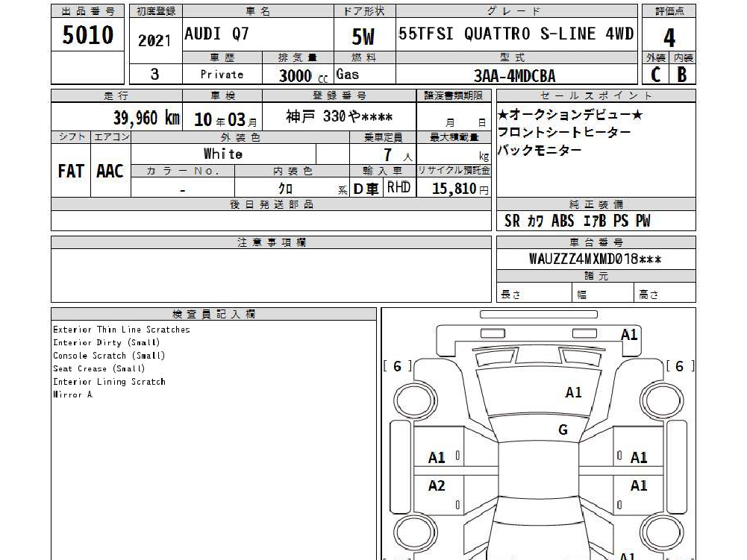Click 後日発送部品 header
Viewport: 747px width, 560px height.
pos(272,204)
